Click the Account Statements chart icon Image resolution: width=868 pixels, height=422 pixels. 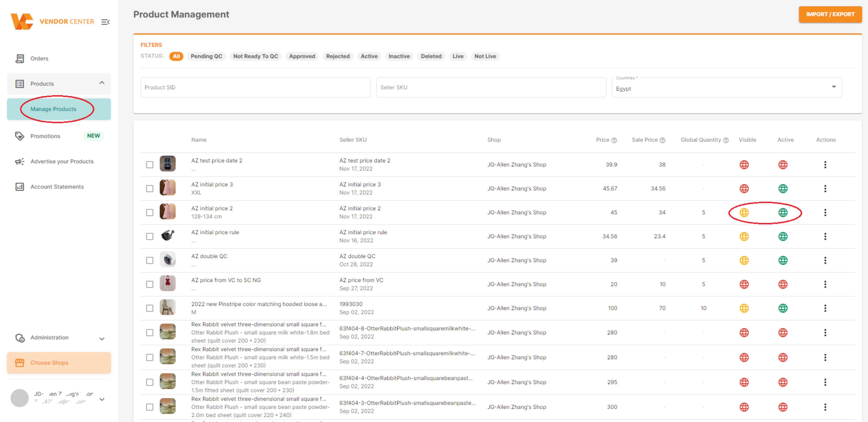click(x=20, y=187)
